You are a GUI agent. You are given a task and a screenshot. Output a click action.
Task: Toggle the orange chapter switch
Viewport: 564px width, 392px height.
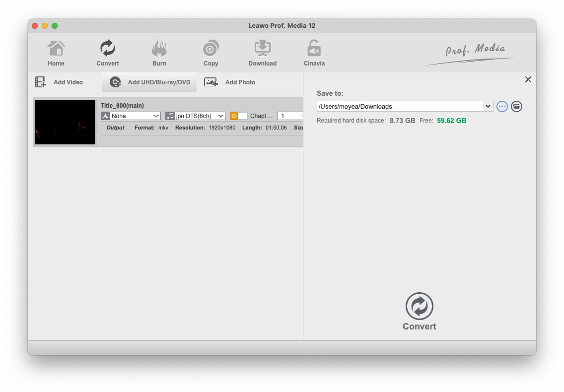pyautogui.click(x=238, y=116)
